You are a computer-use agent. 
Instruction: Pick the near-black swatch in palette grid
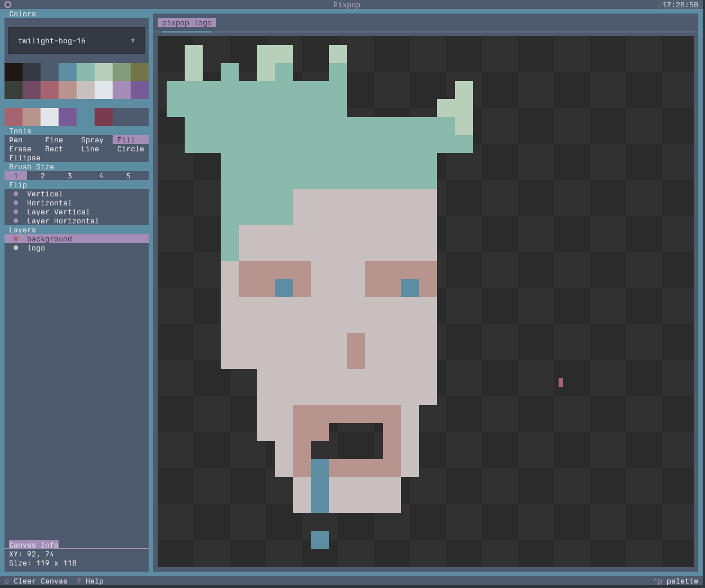click(14, 72)
